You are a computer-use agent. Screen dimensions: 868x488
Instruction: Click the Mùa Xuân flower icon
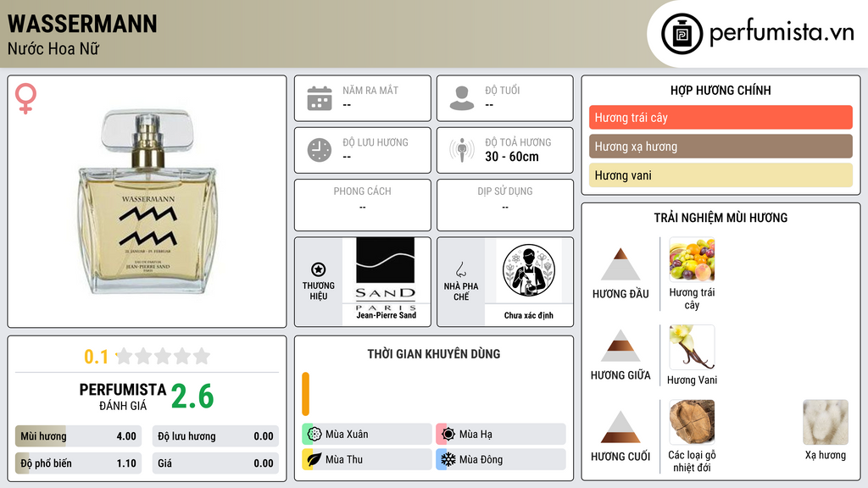click(x=314, y=435)
